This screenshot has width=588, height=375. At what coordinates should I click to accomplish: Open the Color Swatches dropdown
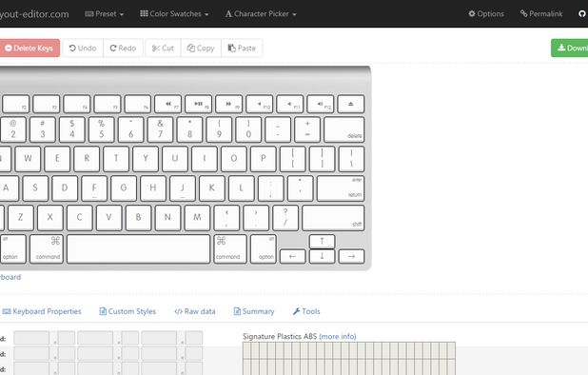[174, 14]
